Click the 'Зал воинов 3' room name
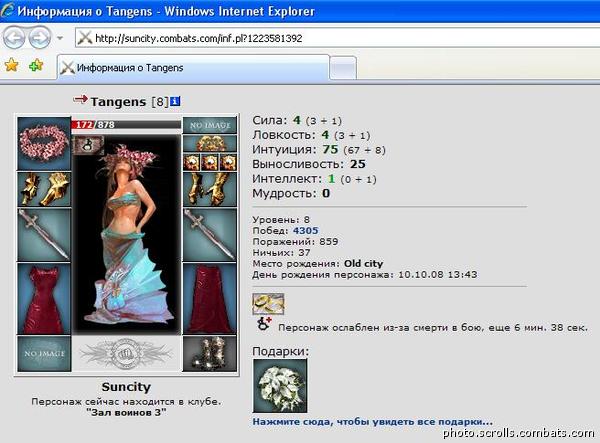600x443 pixels. 126,413
